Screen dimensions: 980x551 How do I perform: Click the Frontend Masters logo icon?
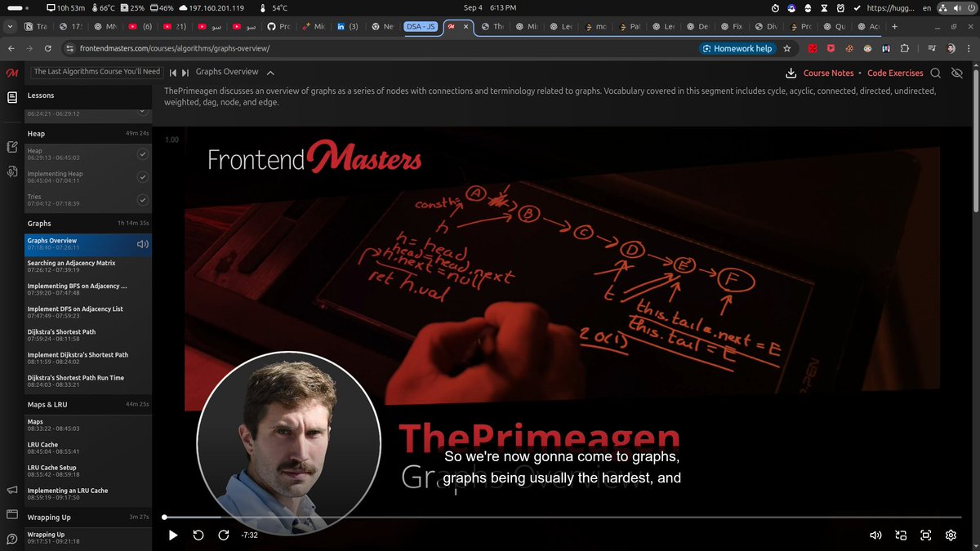pyautogui.click(x=11, y=72)
